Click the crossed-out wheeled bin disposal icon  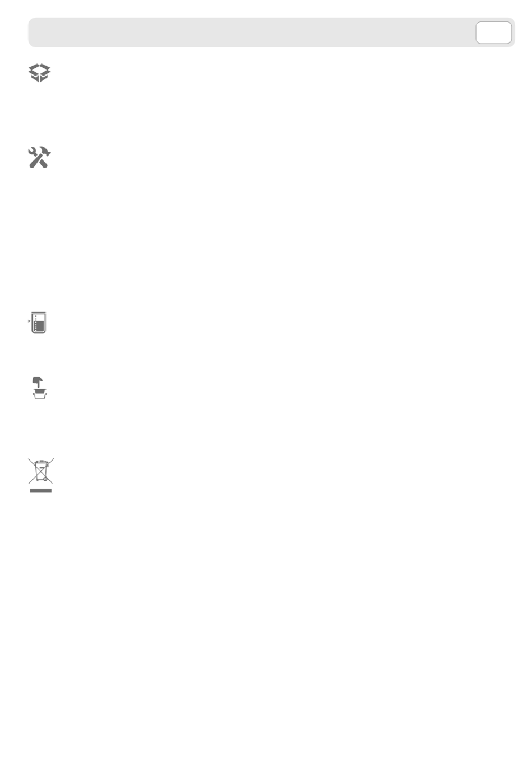(x=41, y=471)
